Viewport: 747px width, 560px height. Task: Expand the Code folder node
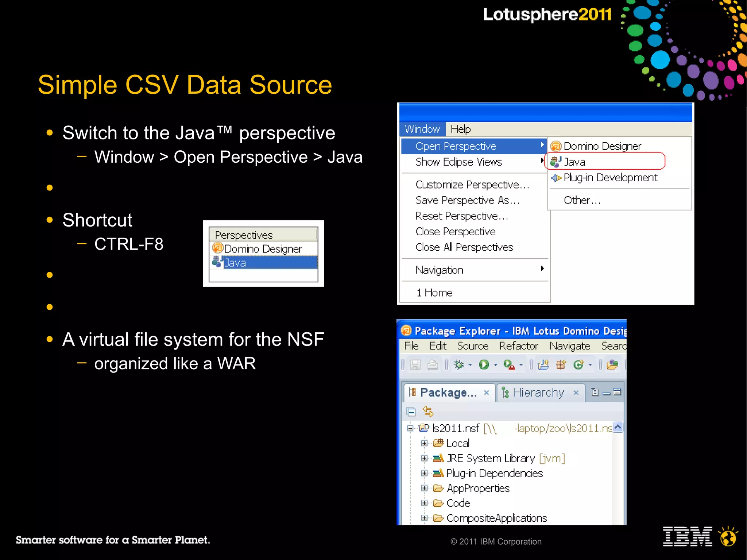click(x=424, y=503)
